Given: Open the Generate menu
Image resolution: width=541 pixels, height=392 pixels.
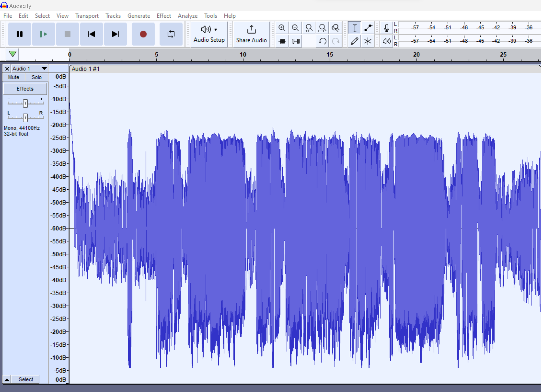Looking at the screenshot, I should (x=139, y=16).
